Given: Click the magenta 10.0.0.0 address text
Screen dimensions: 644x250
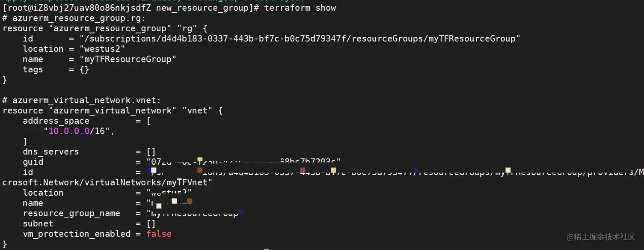Looking at the screenshot, I should pos(69,131).
